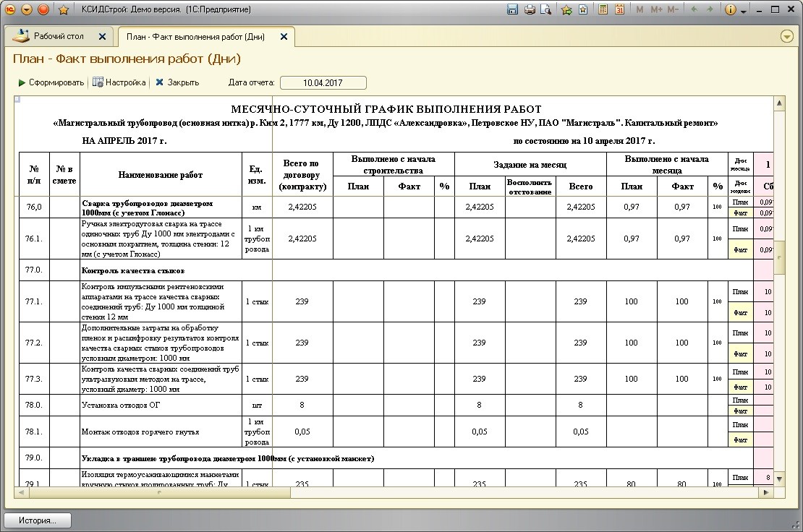Screen dimensions: 803x532
Task: Click the Выполнено с начала строительства header
Action: [x=394, y=165]
